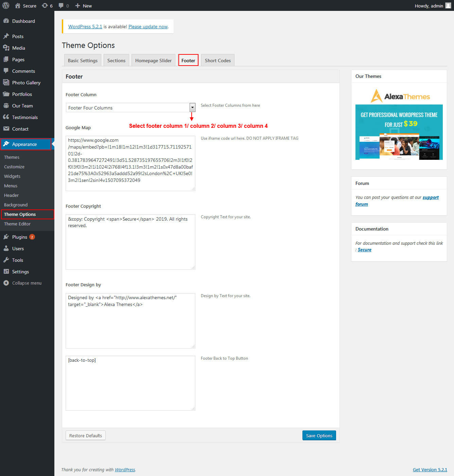
Task: Click the Contact envelope icon
Action: click(6, 129)
